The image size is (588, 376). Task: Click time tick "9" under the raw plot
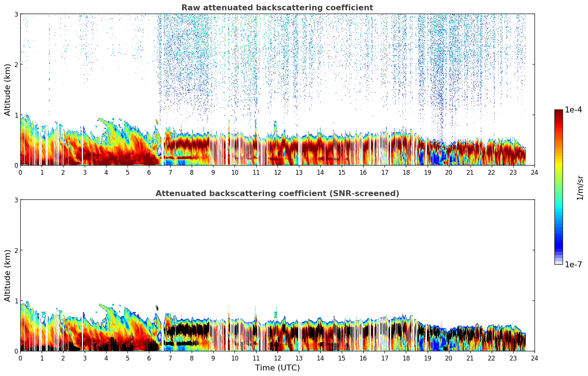(x=213, y=172)
